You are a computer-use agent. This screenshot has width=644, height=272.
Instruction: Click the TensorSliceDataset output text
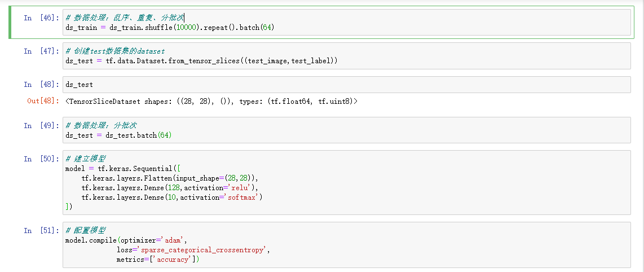pyautogui.click(x=211, y=101)
